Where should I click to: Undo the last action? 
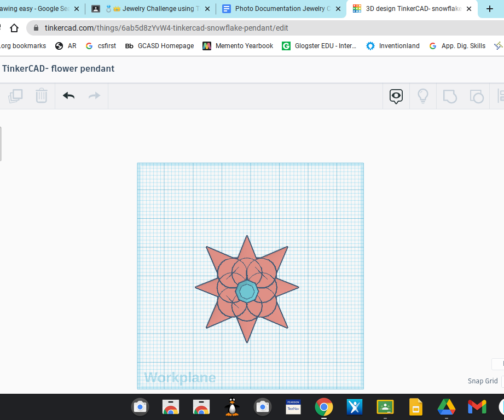68,96
